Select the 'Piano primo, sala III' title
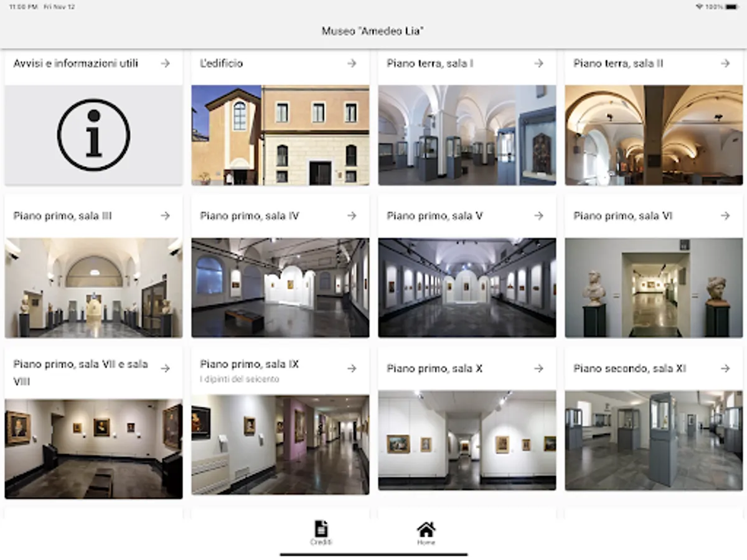The image size is (747, 560). [62, 216]
